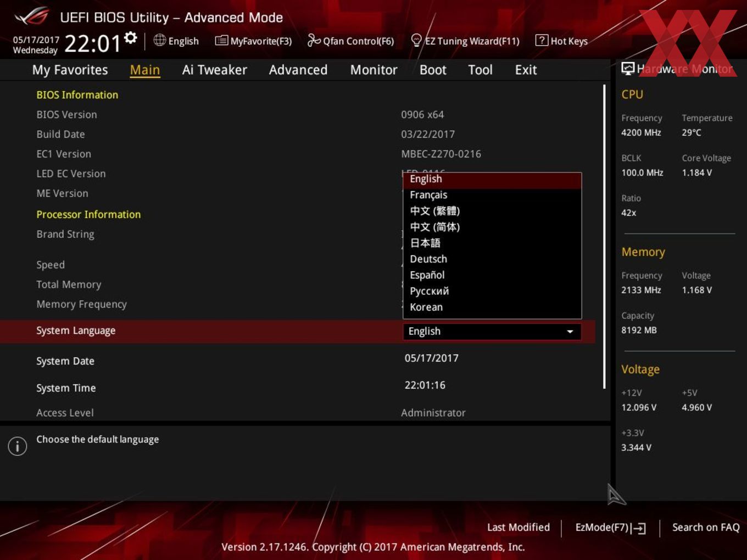The image size is (747, 560).
Task: Select 中文 (简体) language option
Action: [492, 227]
